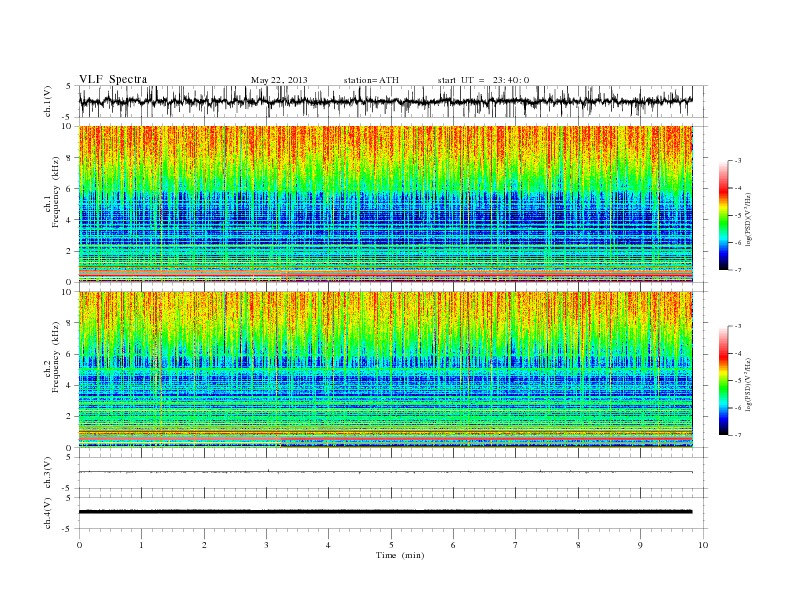Click the "-3" tick on ch.1 colorbar
The height and width of the screenshot is (612, 792).
738,161
